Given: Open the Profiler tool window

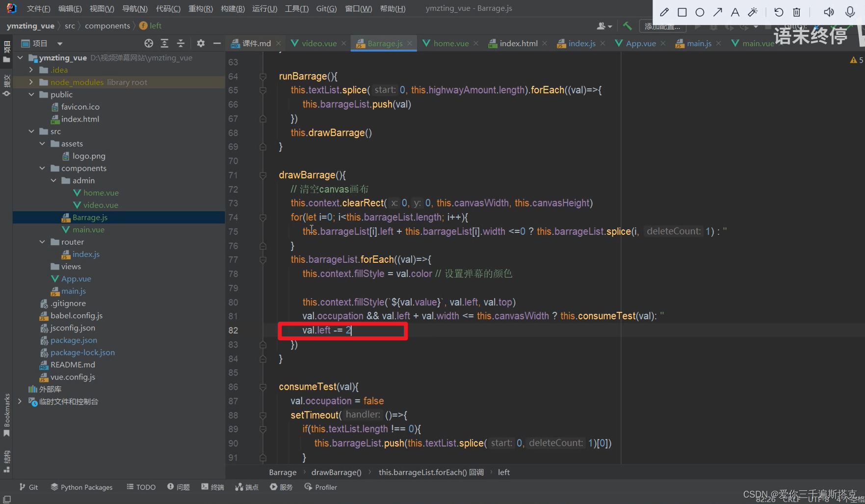Looking at the screenshot, I should [320, 487].
